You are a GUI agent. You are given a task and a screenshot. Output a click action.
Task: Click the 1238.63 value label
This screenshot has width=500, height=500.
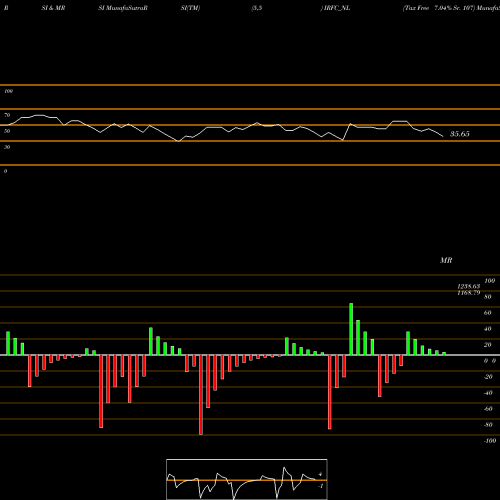[469, 286]
